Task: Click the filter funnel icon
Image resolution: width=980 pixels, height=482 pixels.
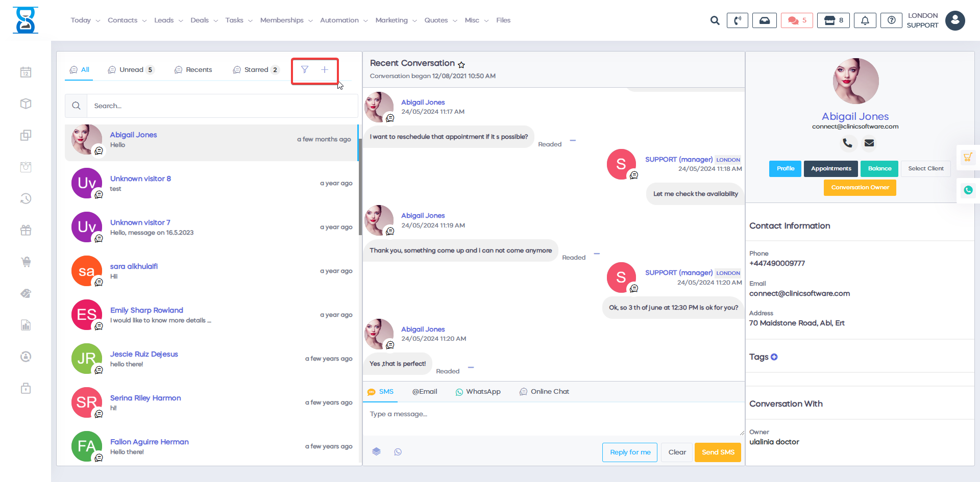Action: point(305,70)
